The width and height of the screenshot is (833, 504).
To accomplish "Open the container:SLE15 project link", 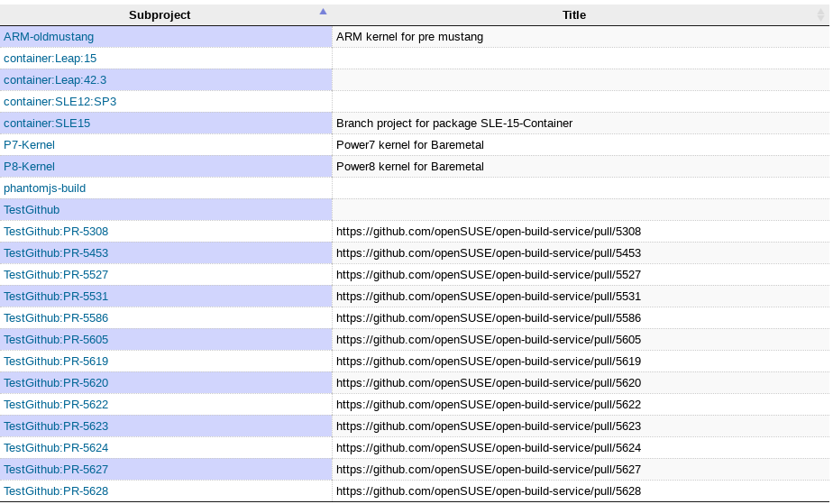I will click(x=47, y=124).
